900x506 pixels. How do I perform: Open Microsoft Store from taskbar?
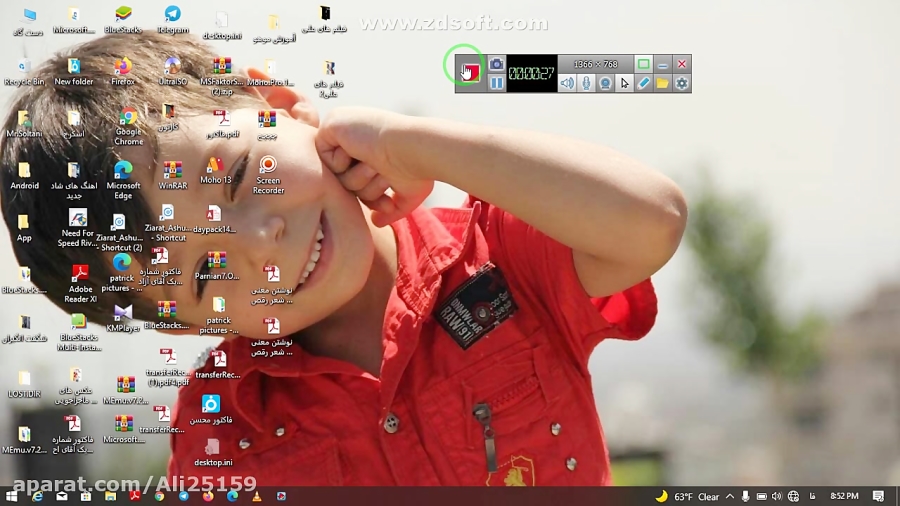(86, 496)
